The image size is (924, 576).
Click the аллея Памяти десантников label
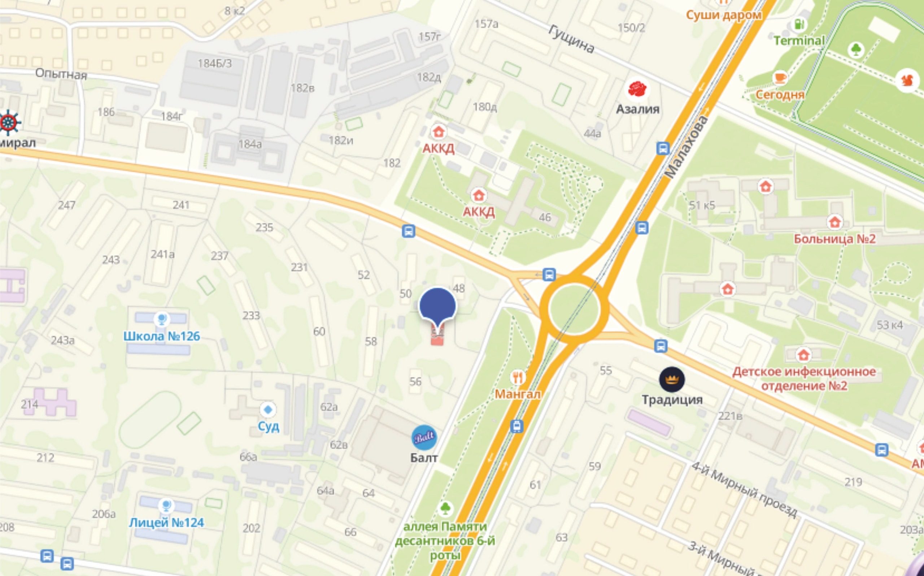pos(445,541)
